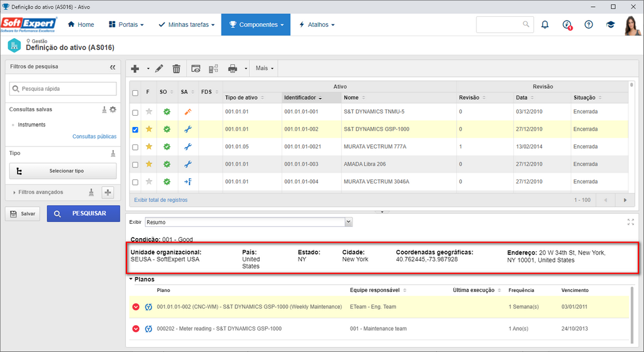
Task: Open the Home menu item
Action: [81, 24]
